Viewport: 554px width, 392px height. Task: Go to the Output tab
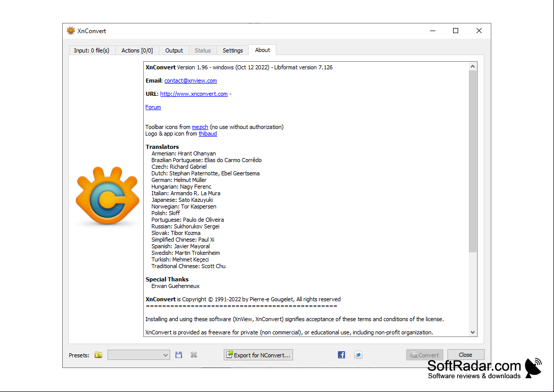coord(174,50)
